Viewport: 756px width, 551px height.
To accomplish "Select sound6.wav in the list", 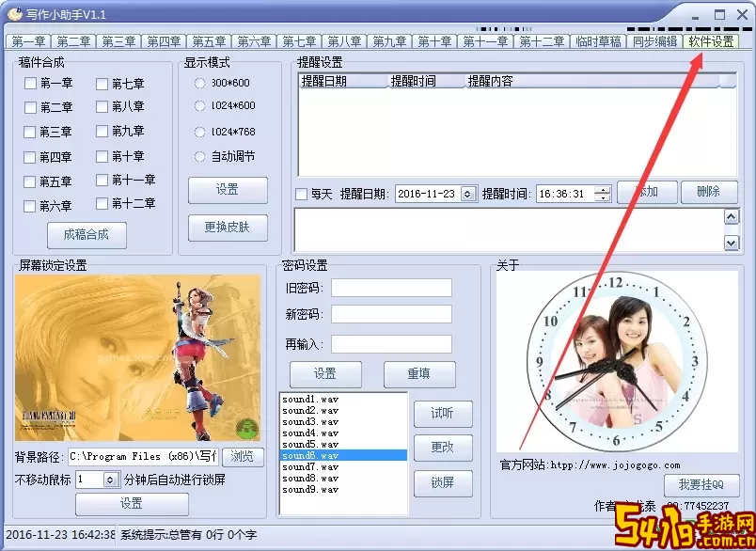I will [343, 455].
